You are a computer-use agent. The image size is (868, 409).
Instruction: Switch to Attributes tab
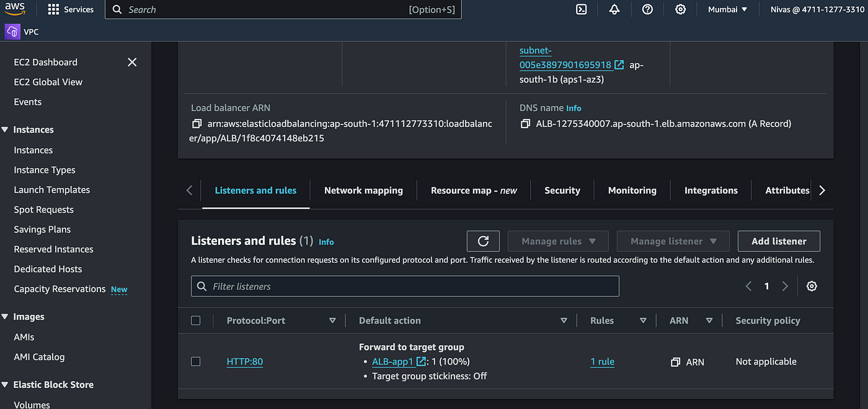coord(787,190)
